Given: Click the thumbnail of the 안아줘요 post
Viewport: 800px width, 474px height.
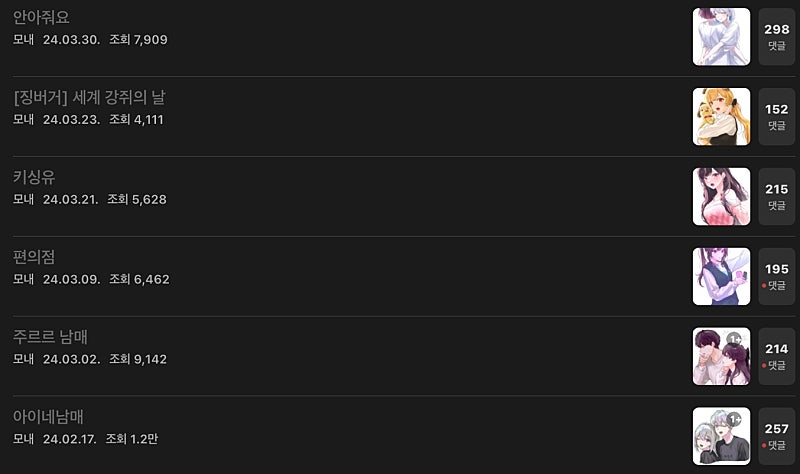Looking at the screenshot, I should 721,37.
